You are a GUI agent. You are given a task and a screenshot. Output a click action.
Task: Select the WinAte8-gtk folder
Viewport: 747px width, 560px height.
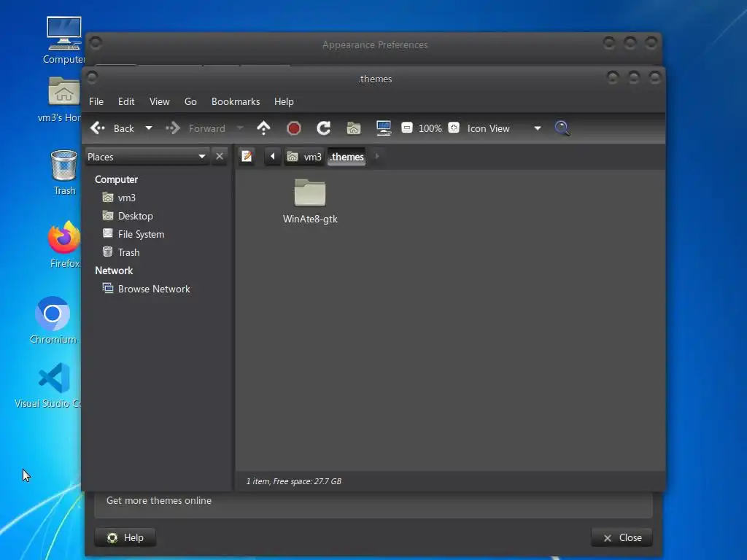310,202
